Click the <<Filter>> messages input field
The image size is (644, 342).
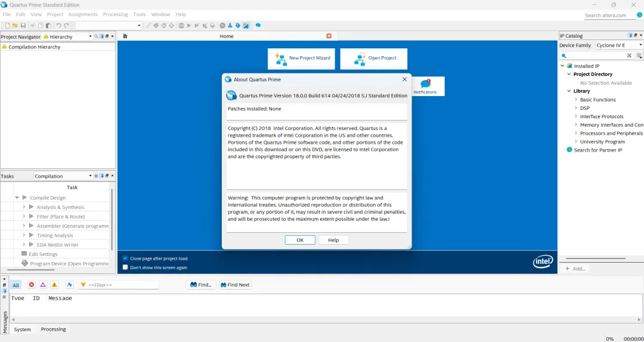(119, 285)
